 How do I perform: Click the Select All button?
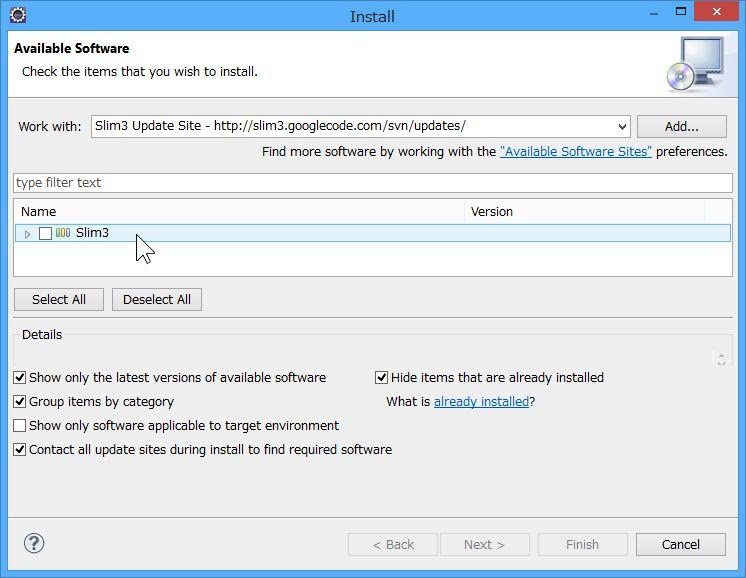click(x=59, y=299)
